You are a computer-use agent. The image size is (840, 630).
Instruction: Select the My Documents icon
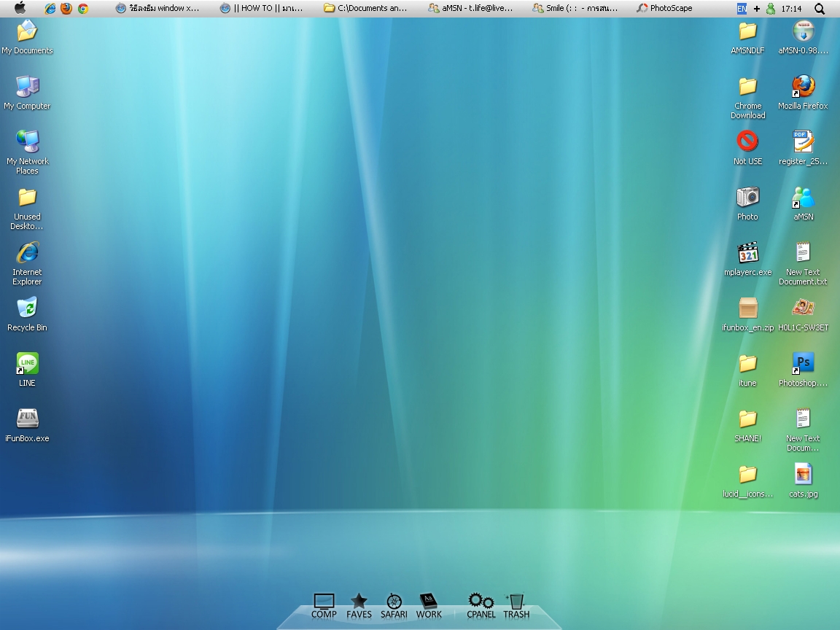27,37
